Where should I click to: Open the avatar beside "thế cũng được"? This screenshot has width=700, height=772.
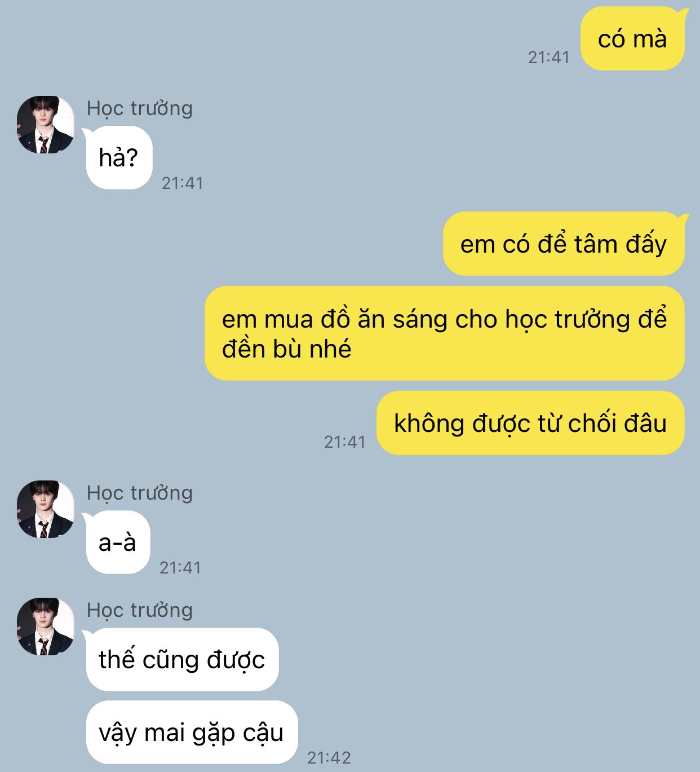tap(46, 627)
